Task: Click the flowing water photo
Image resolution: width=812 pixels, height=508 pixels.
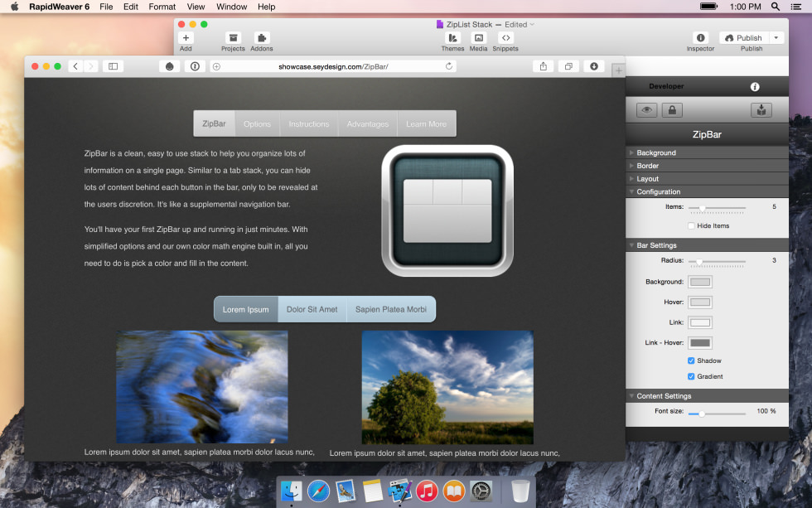Action: pyautogui.click(x=202, y=387)
